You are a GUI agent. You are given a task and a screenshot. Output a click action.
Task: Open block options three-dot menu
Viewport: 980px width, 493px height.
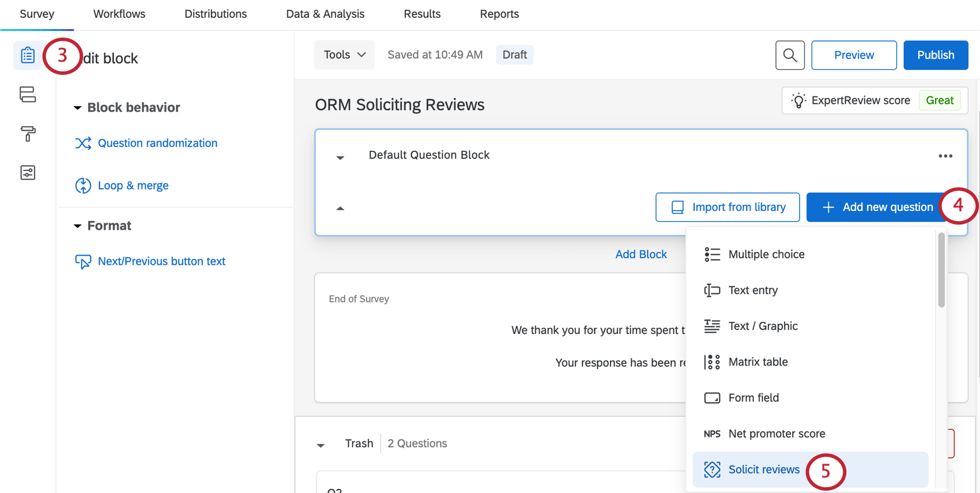pyautogui.click(x=945, y=156)
